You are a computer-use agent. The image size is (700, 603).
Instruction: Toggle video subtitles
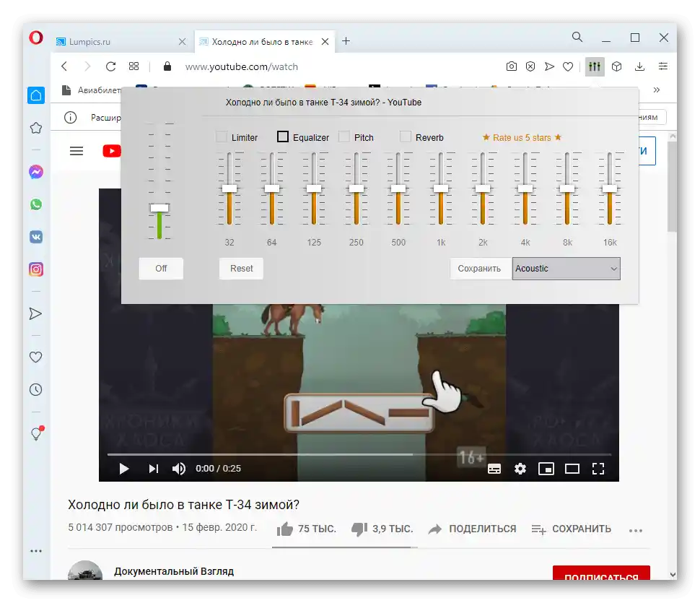(494, 469)
